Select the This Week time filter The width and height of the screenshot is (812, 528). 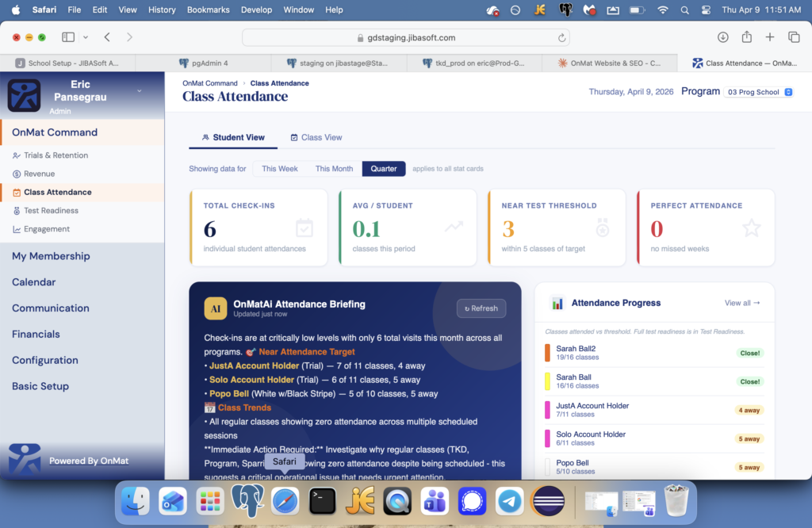280,169
